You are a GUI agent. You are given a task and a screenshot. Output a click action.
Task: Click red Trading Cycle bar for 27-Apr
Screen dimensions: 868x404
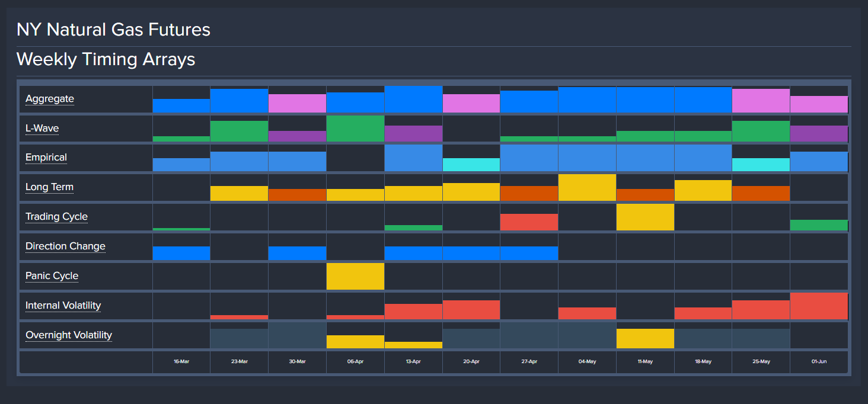pyautogui.click(x=529, y=222)
